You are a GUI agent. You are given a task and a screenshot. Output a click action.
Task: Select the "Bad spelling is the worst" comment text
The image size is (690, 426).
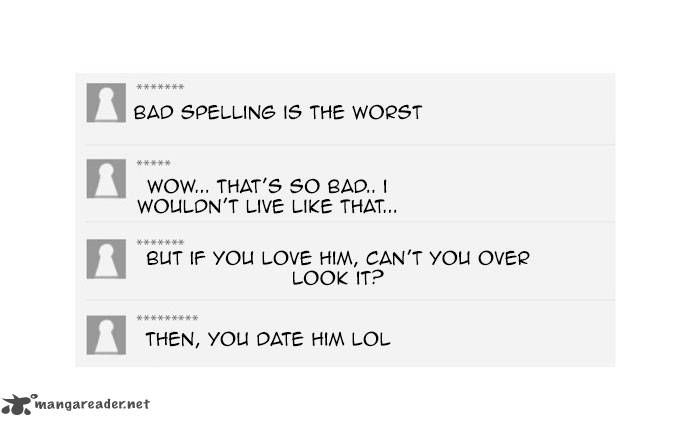coord(278,112)
